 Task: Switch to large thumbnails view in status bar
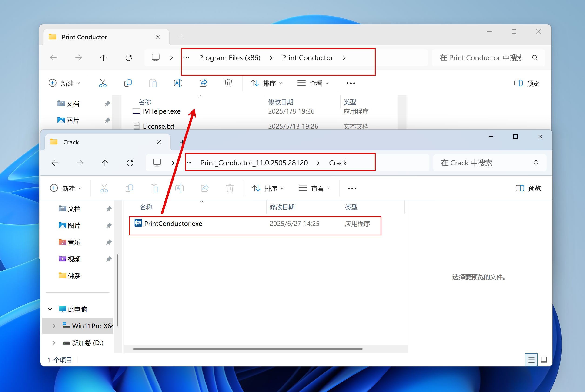[x=544, y=360]
